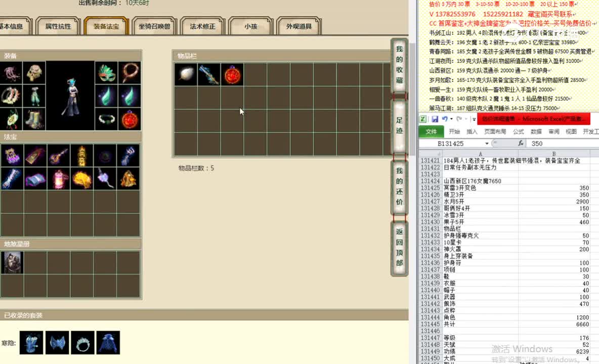Click the insert function fx button
This screenshot has height=364, width=599.
[x=521, y=144]
